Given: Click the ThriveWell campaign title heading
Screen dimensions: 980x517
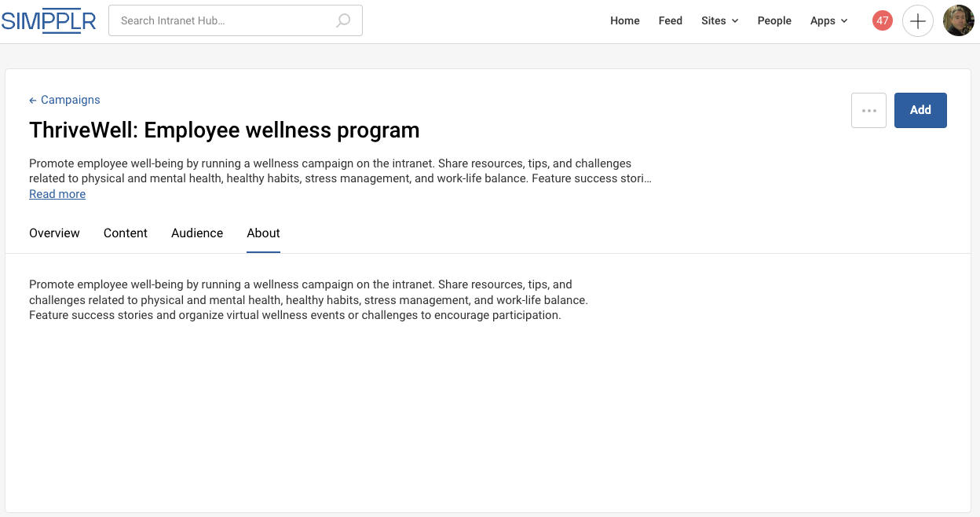Looking at the screenshot, I should (225, 130).
